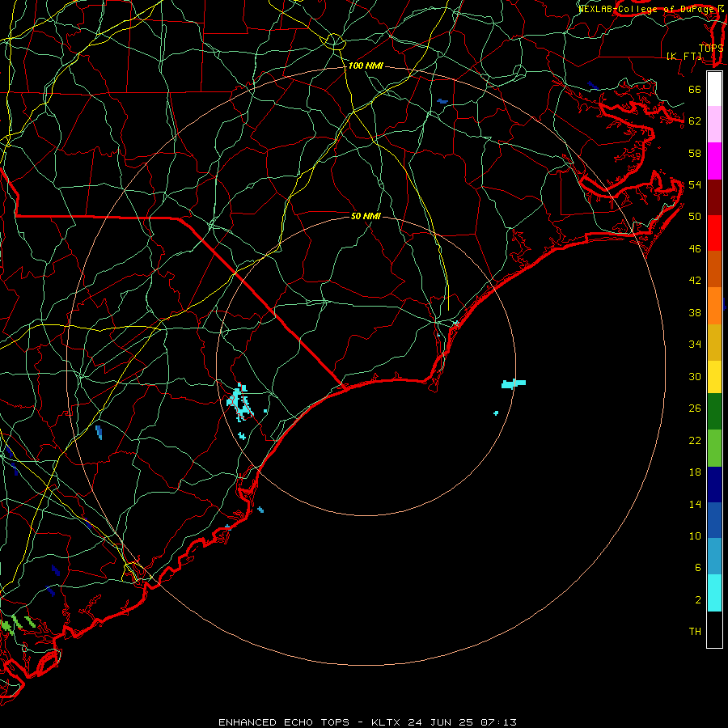Click legend value "66"
Screen dimensions: 728x728
coord(695,89)
